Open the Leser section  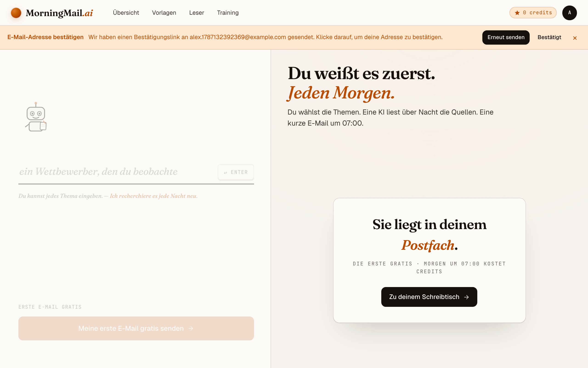pyautogui.click(x=197, y=13)
